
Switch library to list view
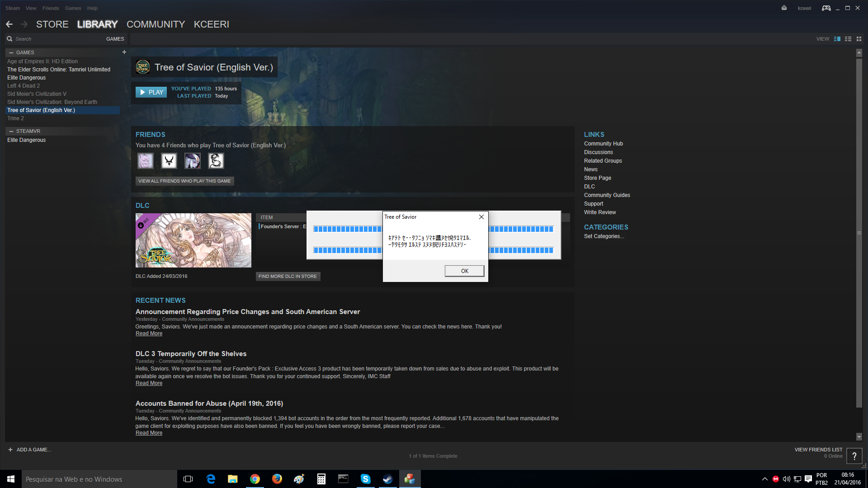(848, 39)
